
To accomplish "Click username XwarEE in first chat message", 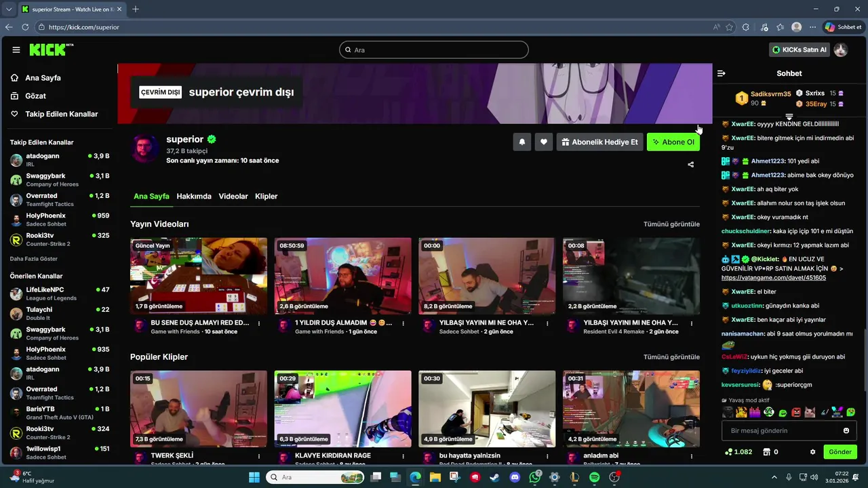I will pos(743,124).
